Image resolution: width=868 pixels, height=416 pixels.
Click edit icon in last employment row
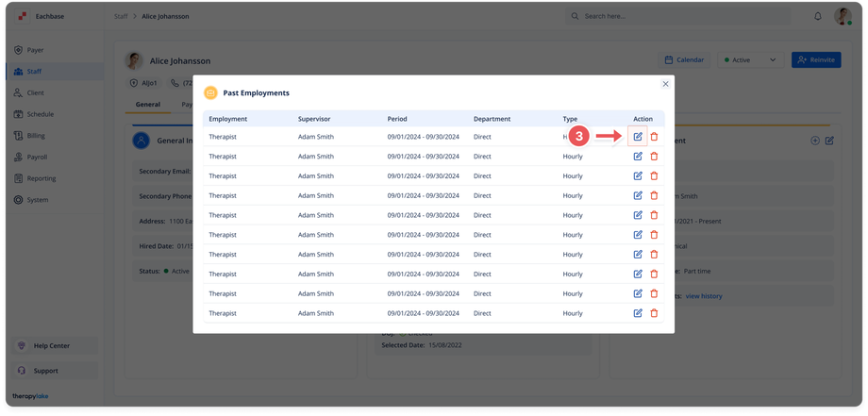(x=638, y=313)
